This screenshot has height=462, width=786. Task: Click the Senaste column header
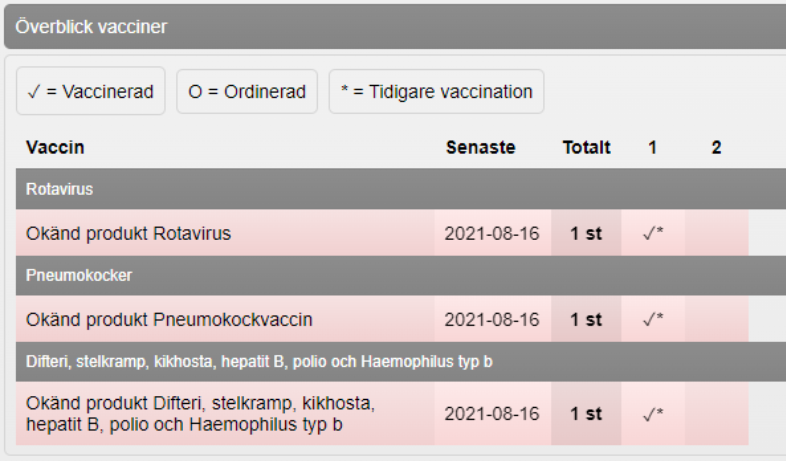pyautogui.click(x=480, y=148)
